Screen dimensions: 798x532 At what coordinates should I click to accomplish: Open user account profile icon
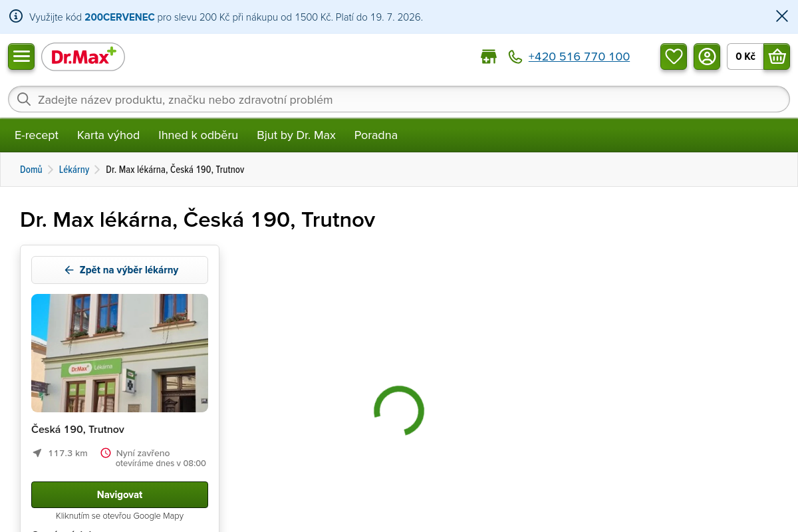coord(707,57)
